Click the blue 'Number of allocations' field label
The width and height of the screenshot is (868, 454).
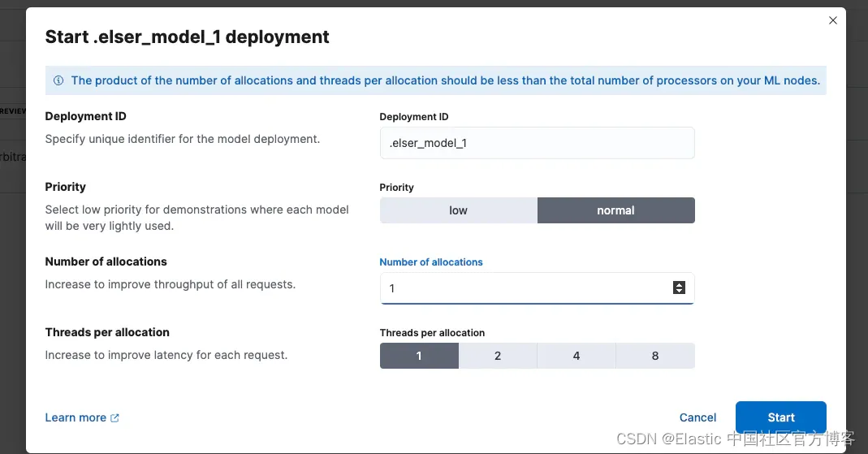pos(431,262)
